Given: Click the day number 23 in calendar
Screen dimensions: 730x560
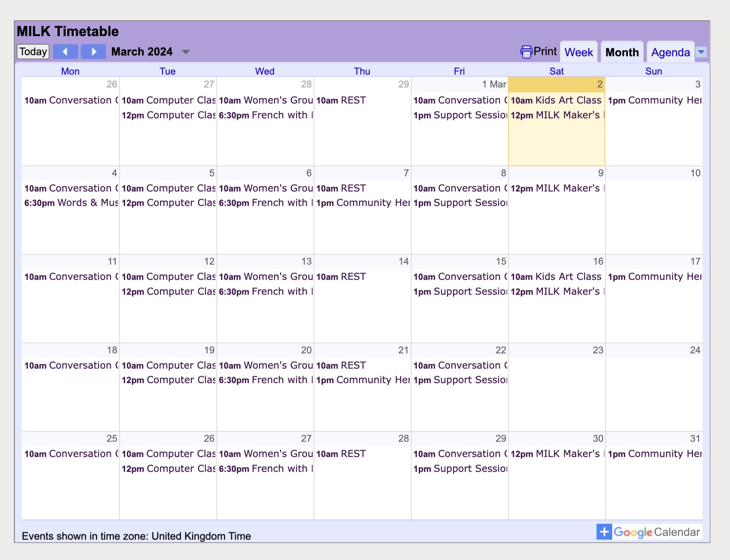Looking at the screenshot, I should pos(598,350).
